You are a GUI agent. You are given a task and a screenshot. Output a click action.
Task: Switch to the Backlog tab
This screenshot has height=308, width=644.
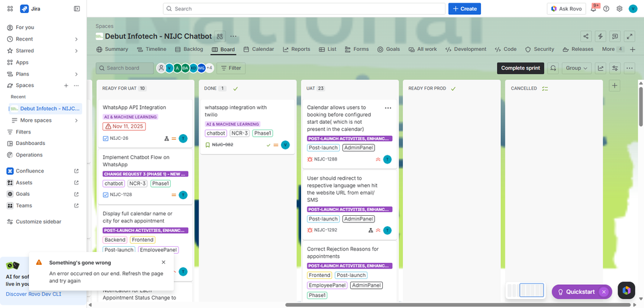point(189,49)
